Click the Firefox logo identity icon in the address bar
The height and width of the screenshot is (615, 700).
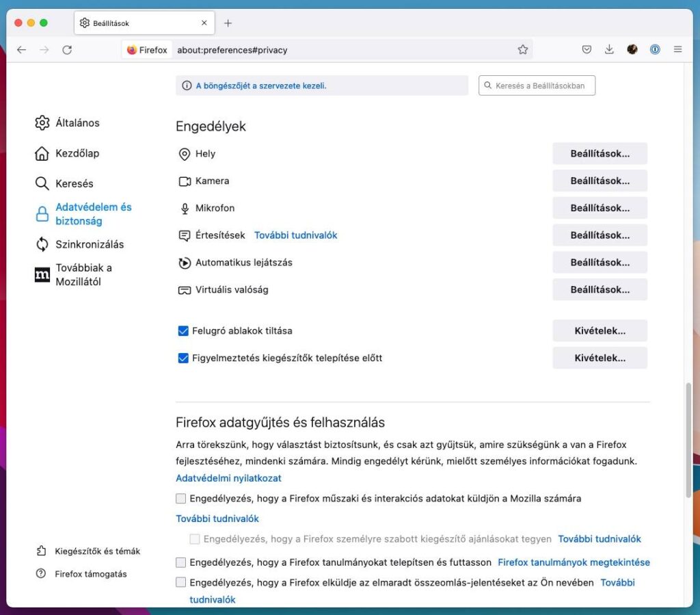point(131,50)
